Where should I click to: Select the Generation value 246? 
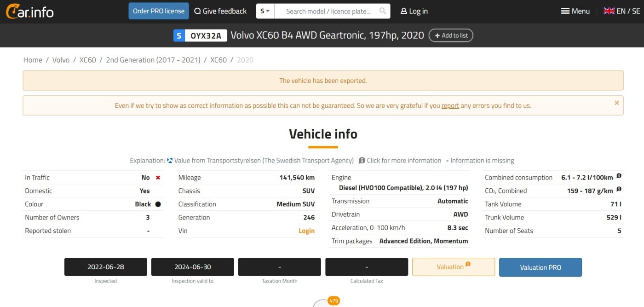coord(309,218)
